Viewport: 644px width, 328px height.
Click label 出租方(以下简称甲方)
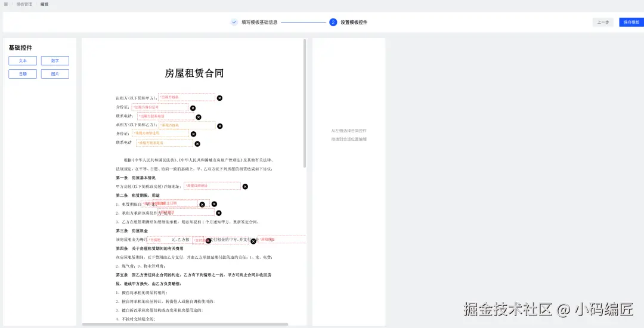pyautogui.click(x=137, y=98)
